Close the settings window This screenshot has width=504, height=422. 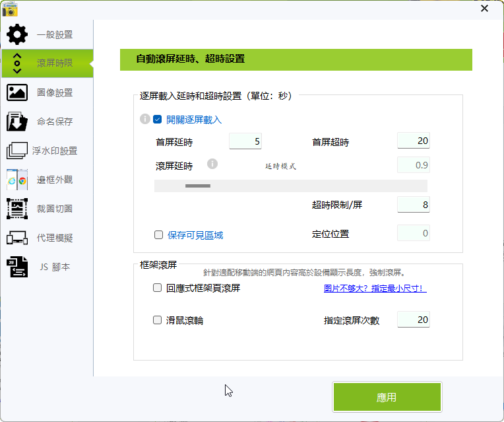[x=484, y=9]
